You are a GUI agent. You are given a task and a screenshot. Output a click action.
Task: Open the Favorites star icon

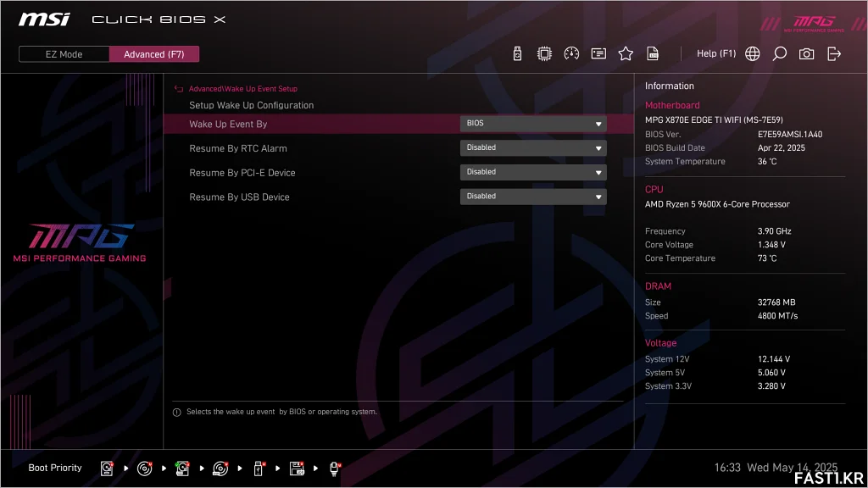click(x=626, y=53)
